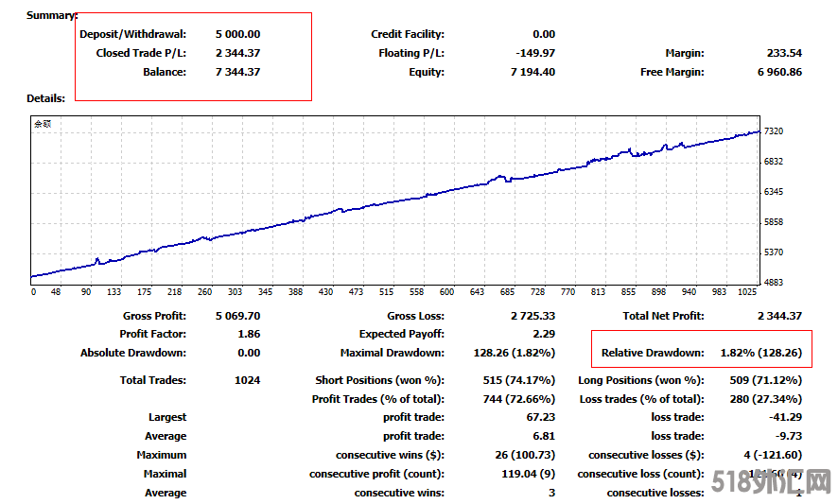Select the total trades value "1024"

click(248, 380)
